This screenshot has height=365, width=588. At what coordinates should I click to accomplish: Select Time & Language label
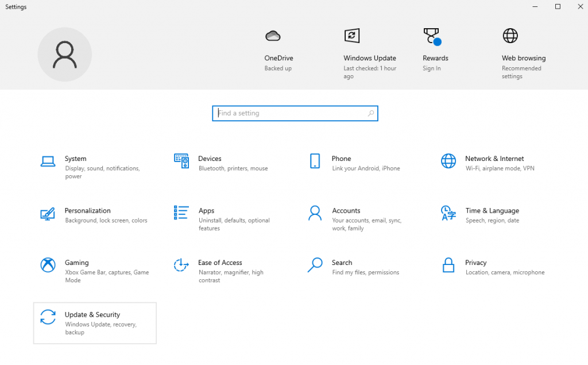coord(492,210)
